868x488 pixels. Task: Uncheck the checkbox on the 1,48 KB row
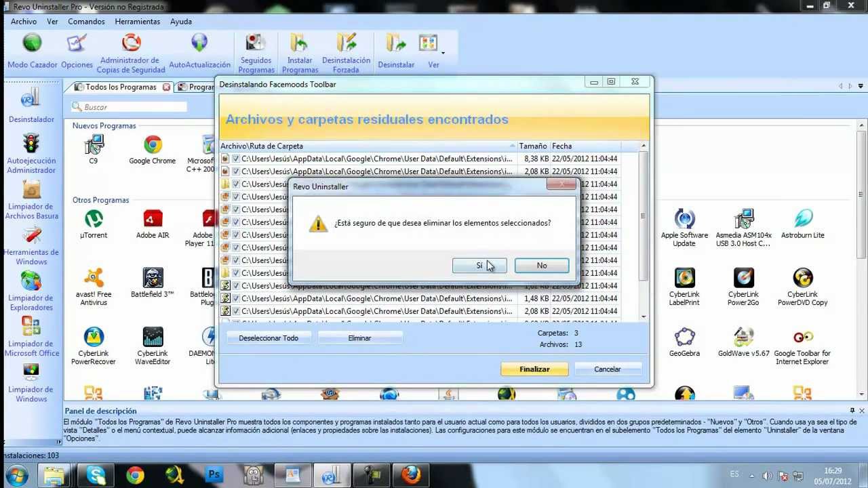(x=236, y=298)
